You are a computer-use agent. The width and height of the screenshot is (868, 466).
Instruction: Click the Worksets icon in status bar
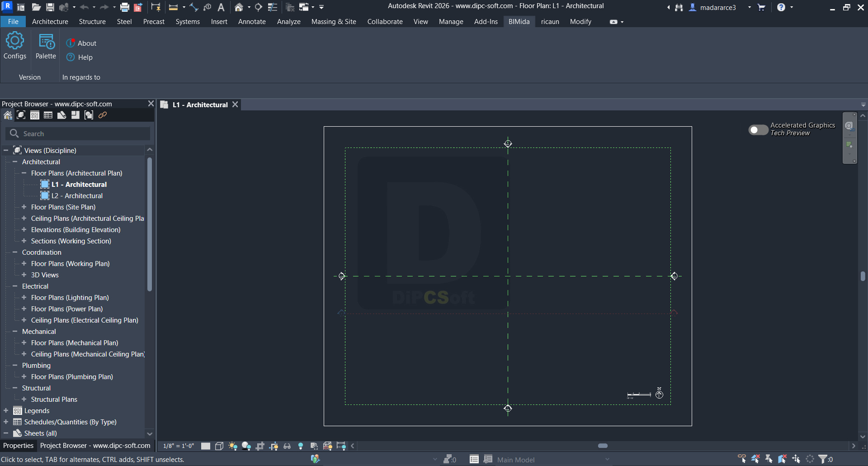pos(315,459)
